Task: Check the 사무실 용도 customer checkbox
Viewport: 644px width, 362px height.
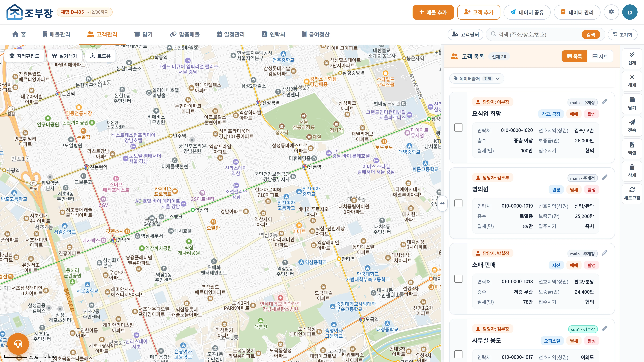Action: coord(458,354)
